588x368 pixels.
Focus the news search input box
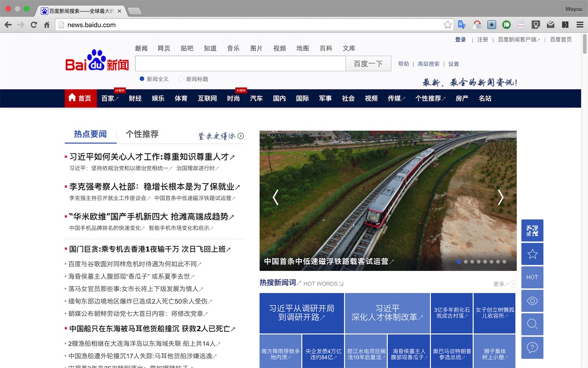coord(240,63)
